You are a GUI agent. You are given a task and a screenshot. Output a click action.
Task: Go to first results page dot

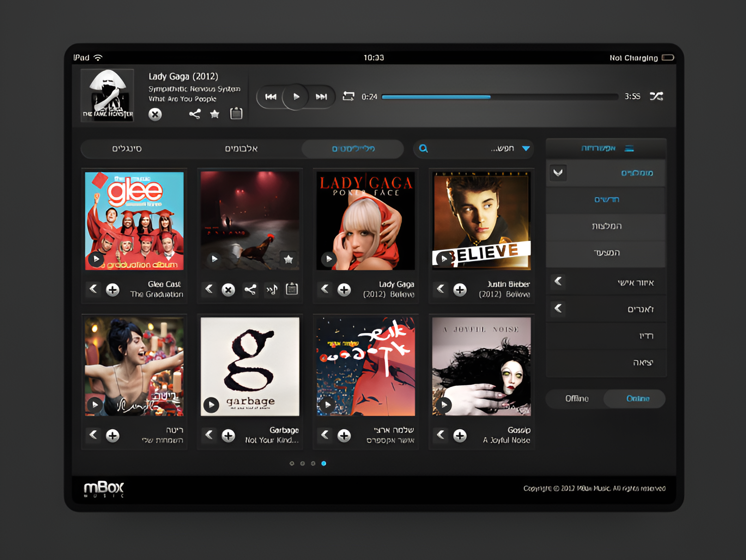click(x=291, y=463)
